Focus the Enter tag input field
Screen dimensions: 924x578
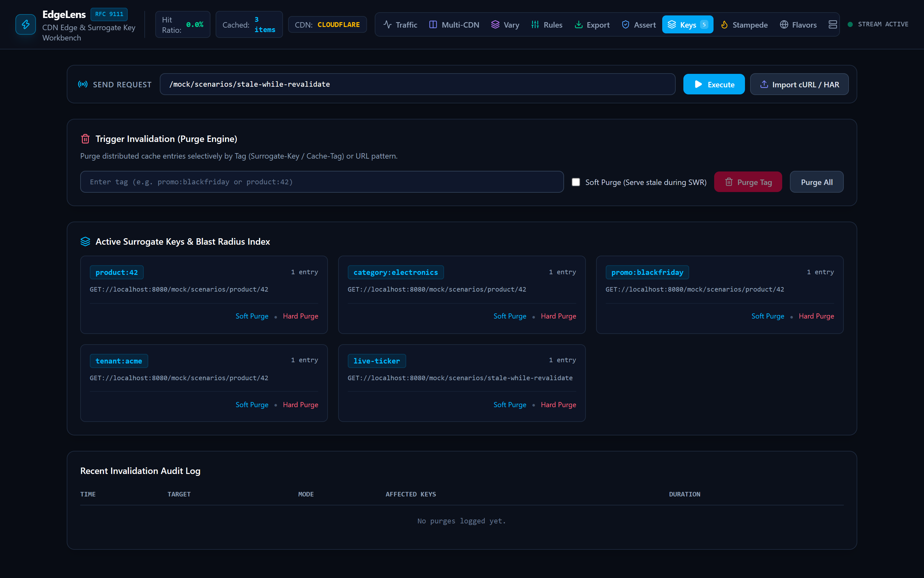pos(322,182)
